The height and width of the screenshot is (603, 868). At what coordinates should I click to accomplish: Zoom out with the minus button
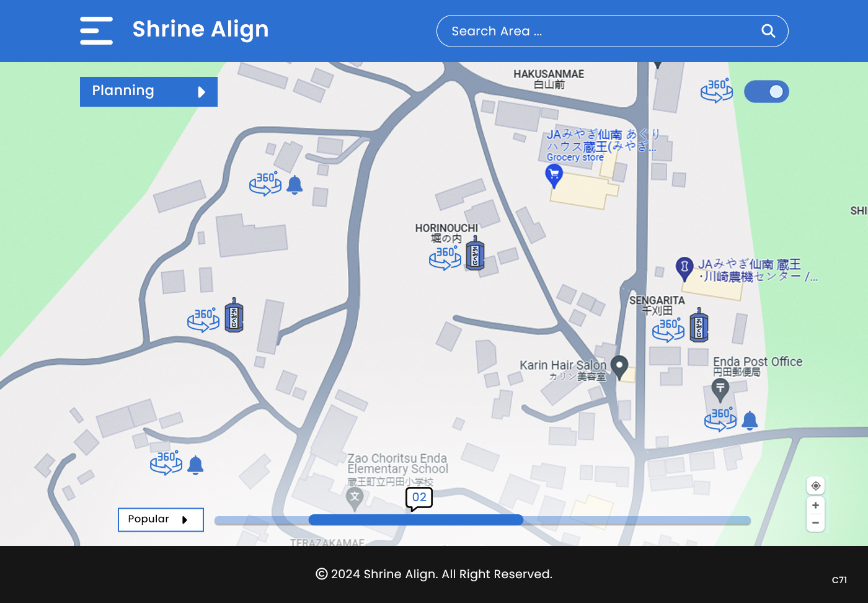[x=815, y=523]
